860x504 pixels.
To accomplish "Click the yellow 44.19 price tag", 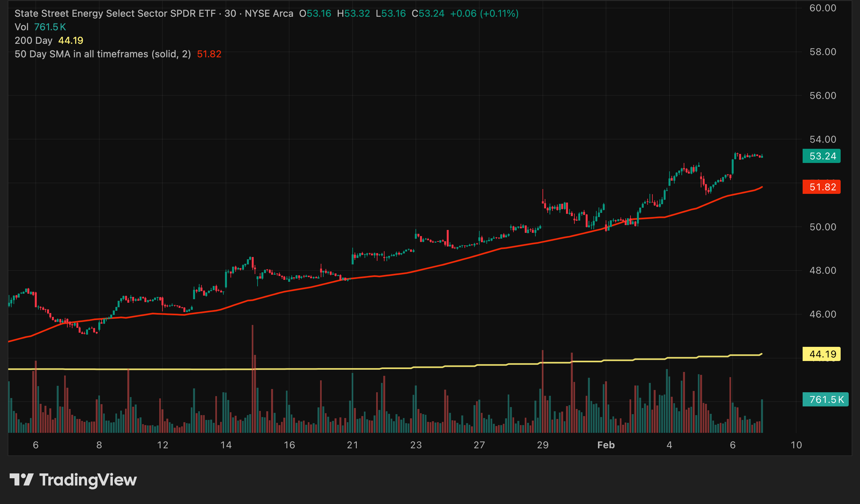I will pos(822,354).
